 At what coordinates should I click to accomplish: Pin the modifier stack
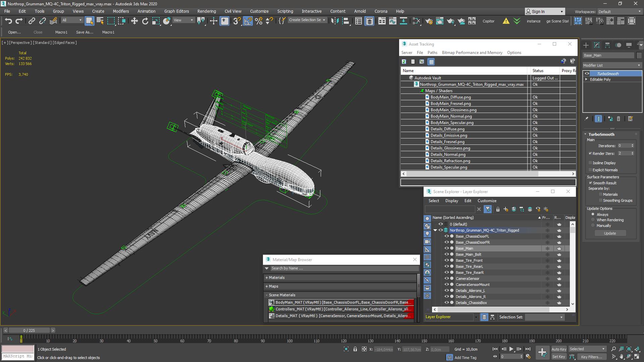586,119
